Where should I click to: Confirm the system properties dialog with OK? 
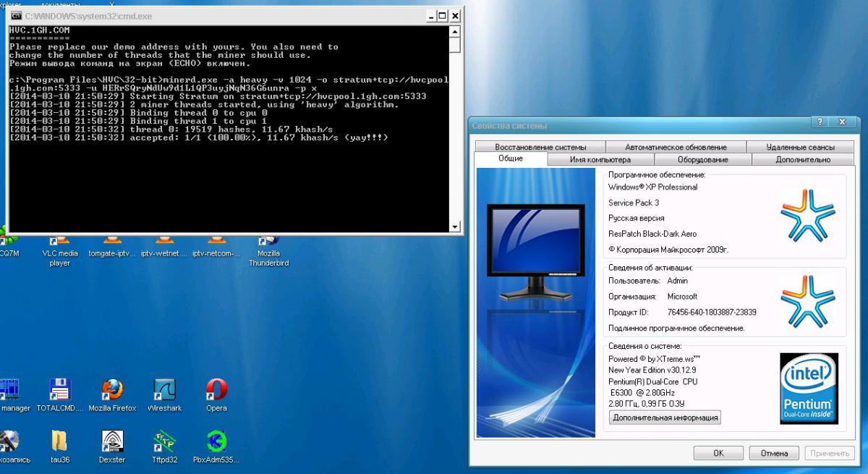coord(718,453)
